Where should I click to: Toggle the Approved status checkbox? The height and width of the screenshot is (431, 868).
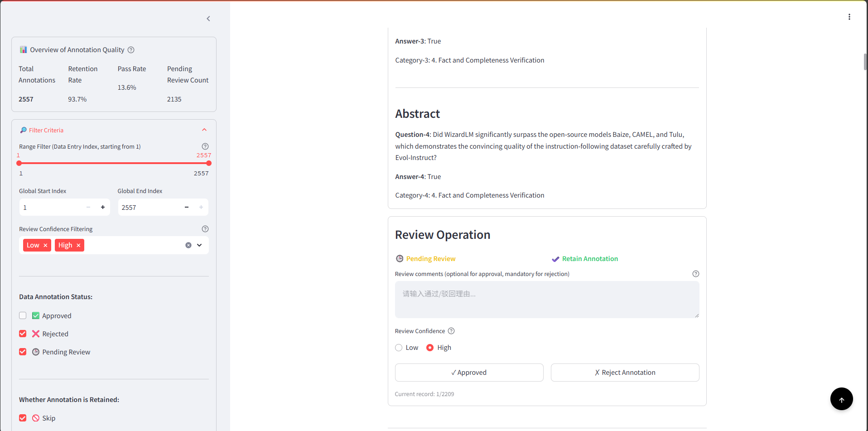[23, 315]
